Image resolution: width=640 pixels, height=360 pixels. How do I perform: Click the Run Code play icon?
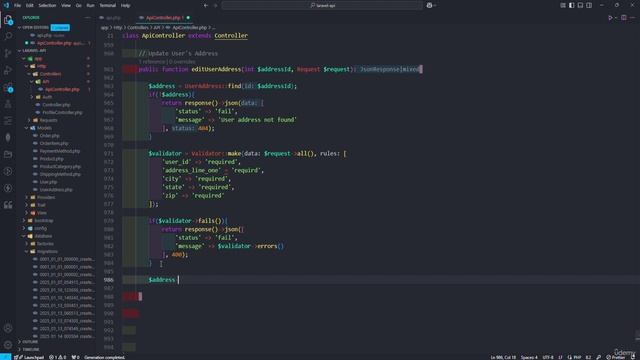click(611, 18)
